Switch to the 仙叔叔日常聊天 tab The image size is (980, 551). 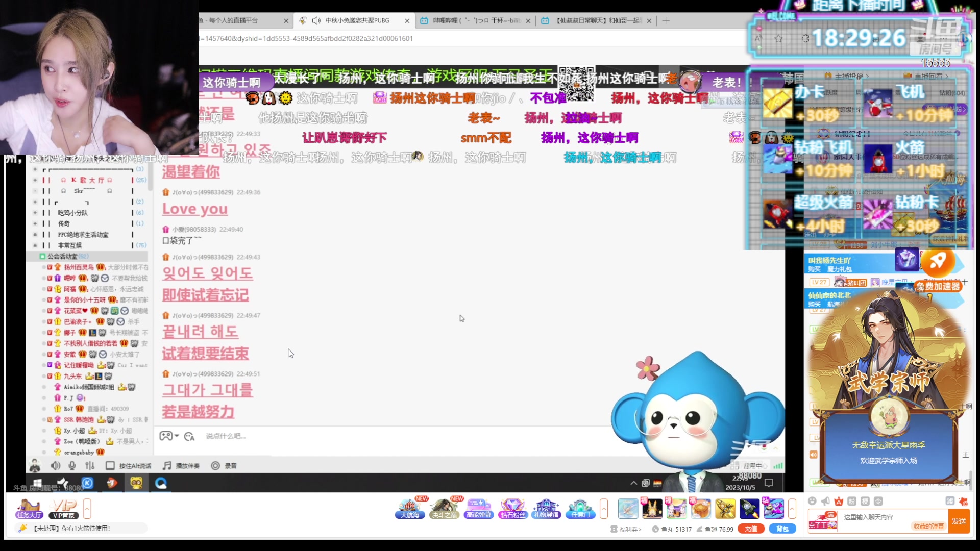click(596, 20)
